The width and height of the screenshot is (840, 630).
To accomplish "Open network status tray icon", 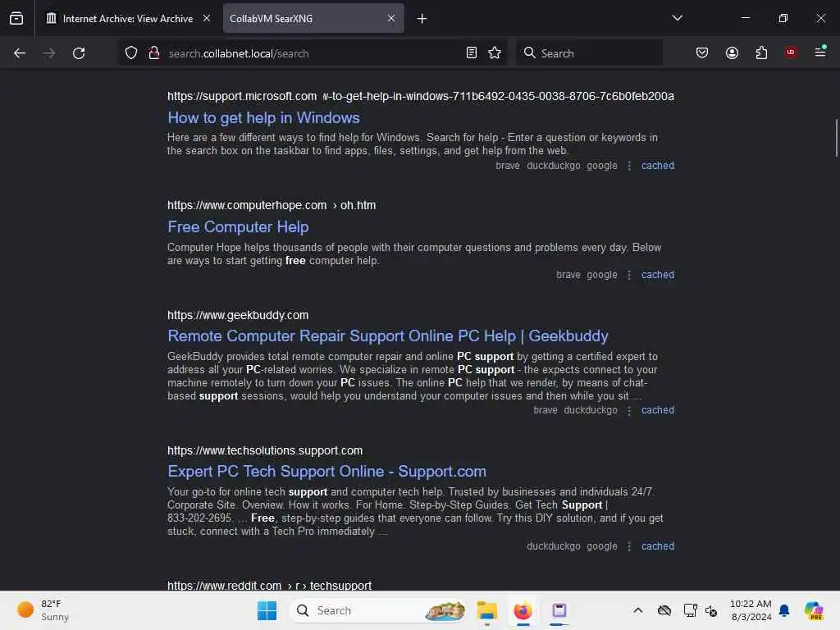I will pos(690,610).
